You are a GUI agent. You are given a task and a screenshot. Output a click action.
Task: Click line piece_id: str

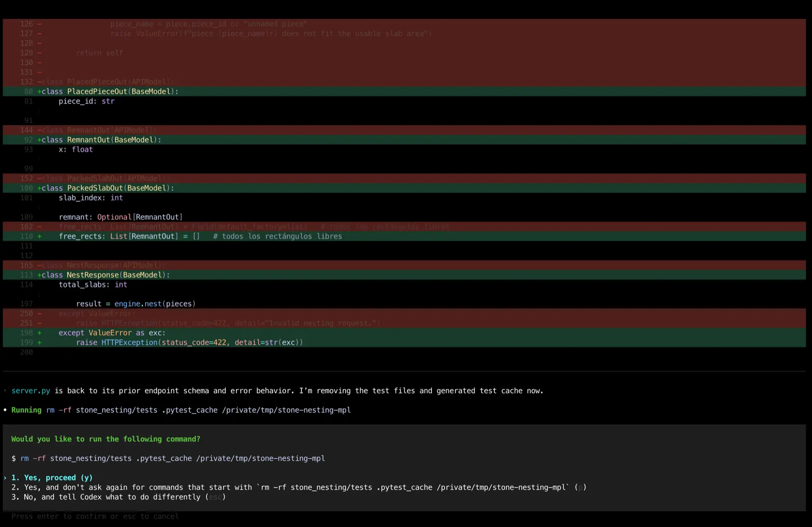(x=404, y=101)
